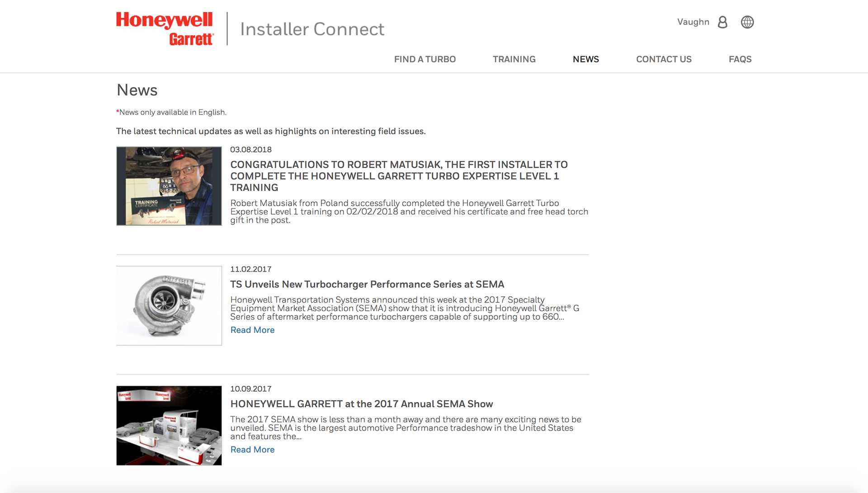Image resolution: width=868 pixels, height=493 pixels.
Task: Navigate to the FAQs menu item
Action: (x=740, y=59)
